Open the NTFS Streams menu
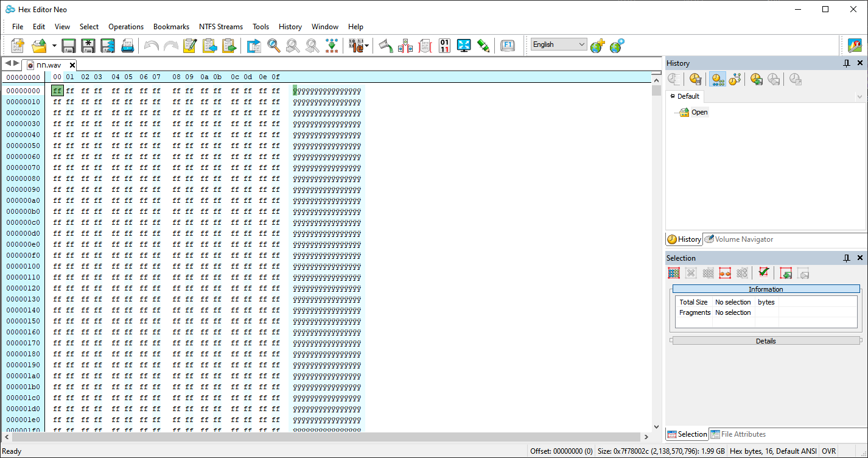The width and height of the screenshot is (868, 458). point(221,27)
